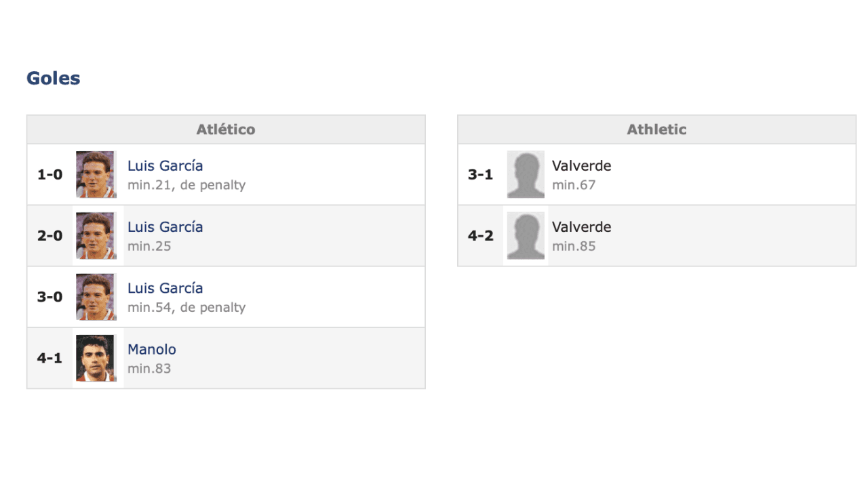This screenshot has height=488, width=868.
Task: Click the 1-0 score label
Action: point(50,175)
